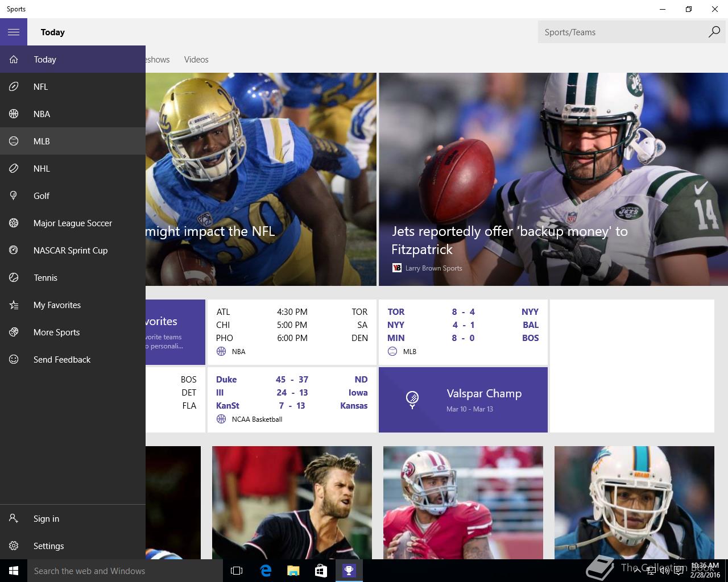Open NASCAR Sprint Cup section
This screenshot has width=728, height=582.
pyautogui.click(x=73, y=250)
